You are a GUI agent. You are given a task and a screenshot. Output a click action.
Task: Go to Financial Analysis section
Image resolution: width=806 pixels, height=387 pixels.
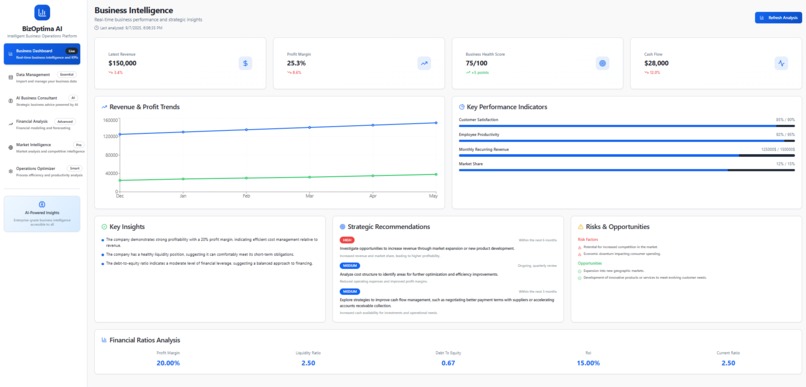point(42,124)
